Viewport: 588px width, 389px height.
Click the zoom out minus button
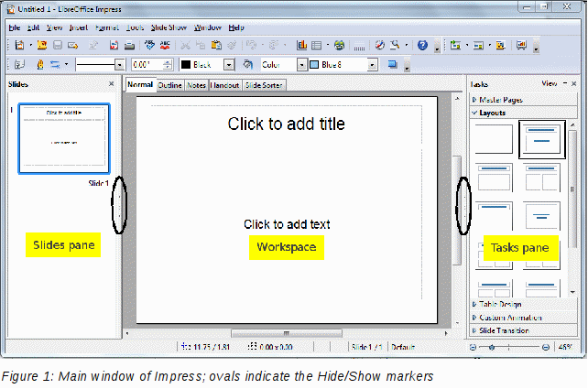473,348
